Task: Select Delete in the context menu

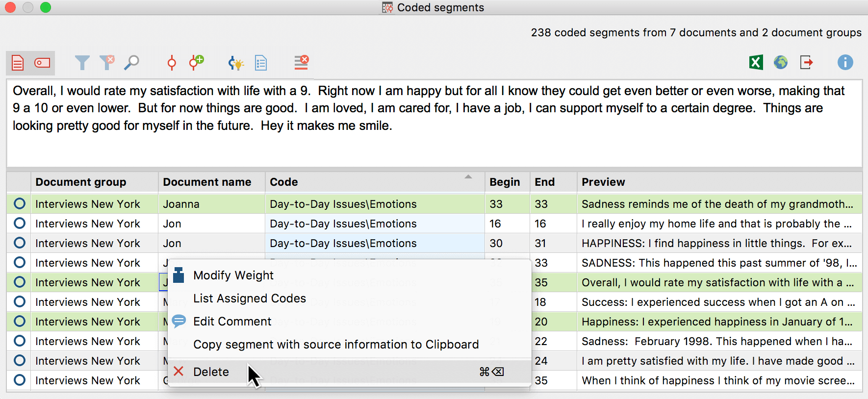Action: click(x=211, y=372)
